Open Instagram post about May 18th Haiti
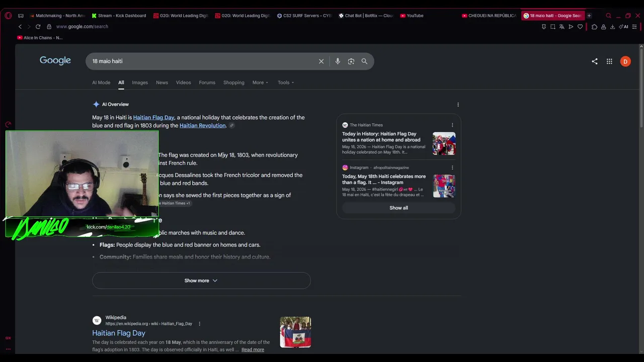This screenshot has height=362, width=644. coord(384,179)
